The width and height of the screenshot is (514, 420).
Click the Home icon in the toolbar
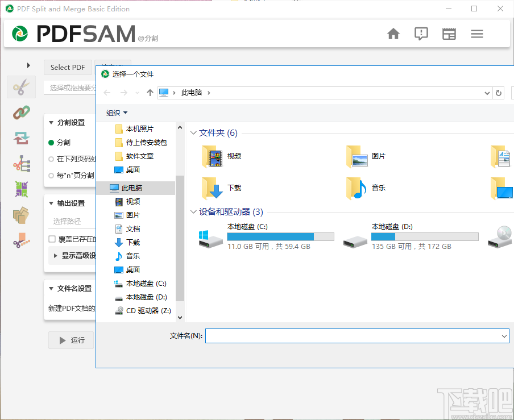pos(393,34)
